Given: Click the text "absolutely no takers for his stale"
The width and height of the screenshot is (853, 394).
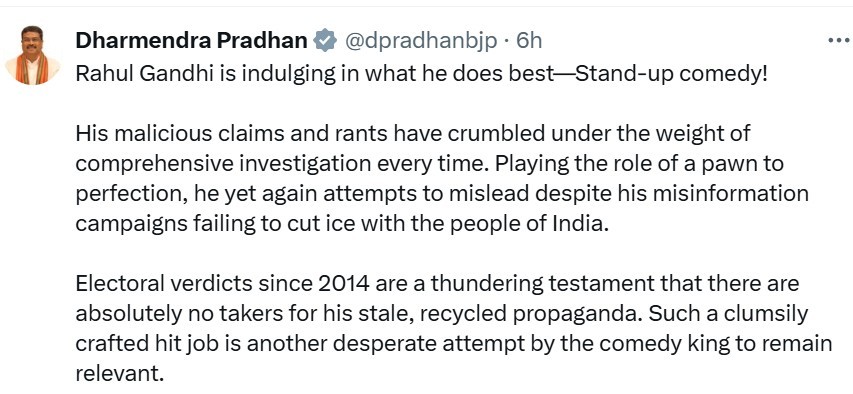Looking at the screenshot, I should [x=246, y=314].
